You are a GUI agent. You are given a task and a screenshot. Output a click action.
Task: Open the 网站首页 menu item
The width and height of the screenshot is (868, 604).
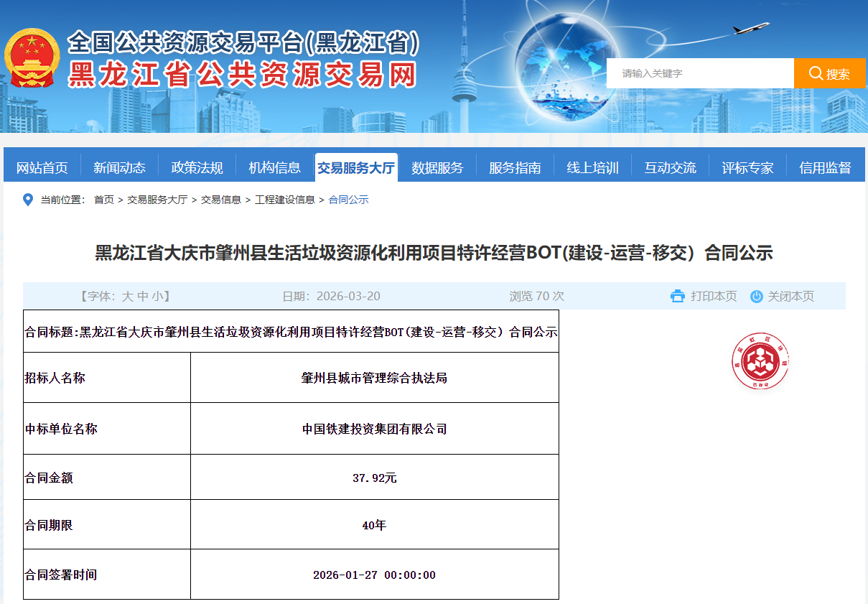pos(42,167)
